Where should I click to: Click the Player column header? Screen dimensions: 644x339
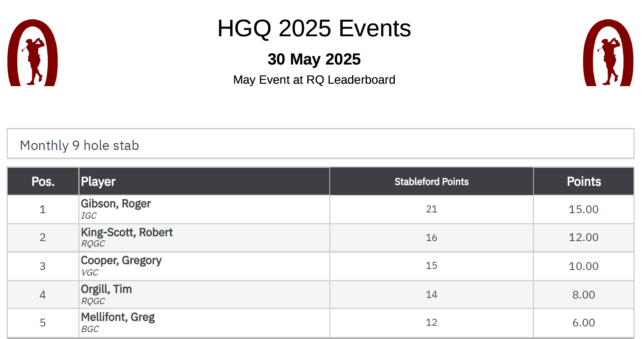(x=98, y=182)
